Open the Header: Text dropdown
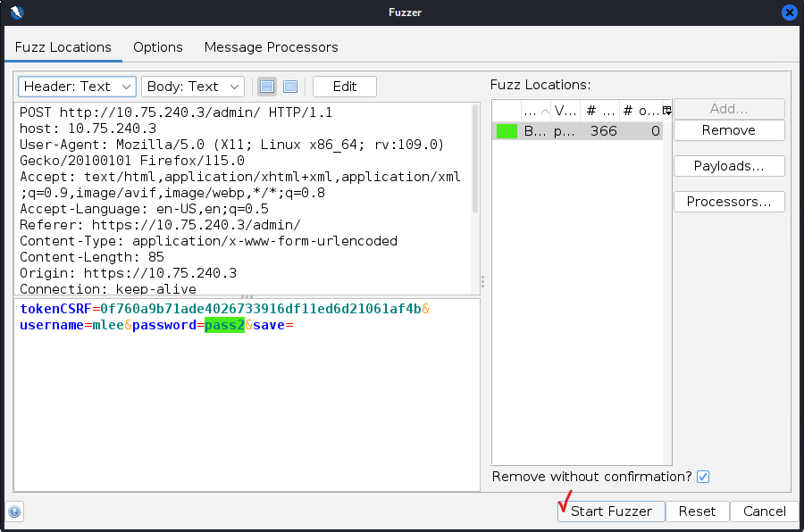The height and width of the screenshot is (532, 804). (x=76, y=87)
